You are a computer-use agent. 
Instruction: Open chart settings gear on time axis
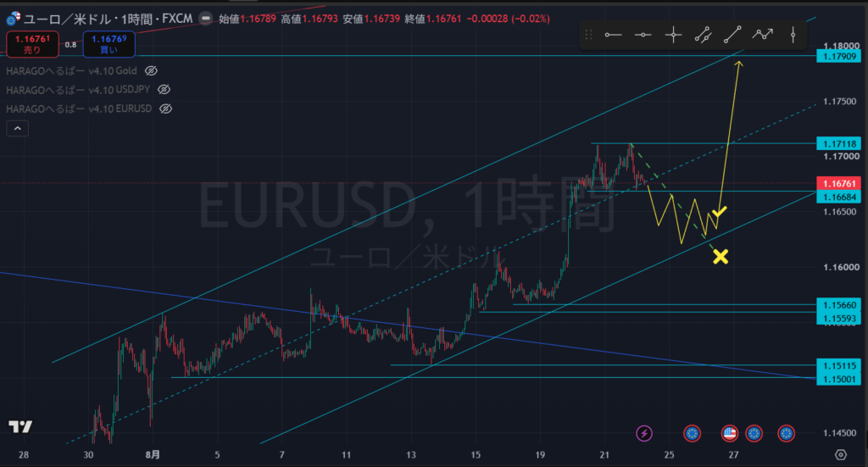click(x=841, y=455)
